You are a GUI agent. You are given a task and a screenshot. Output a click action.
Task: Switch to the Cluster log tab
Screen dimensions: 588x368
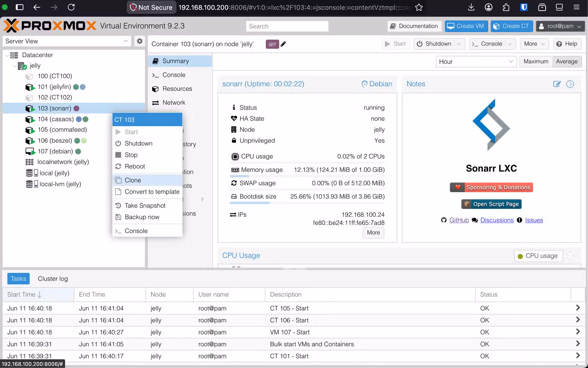click(x=53, y=279)
